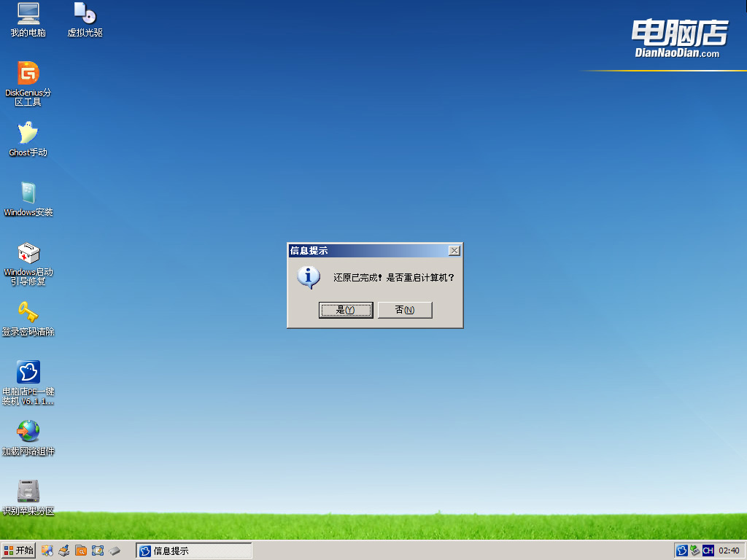Click the Ghost icon in system tray
This screenshot has height=560, width=747.
[682, 551]
